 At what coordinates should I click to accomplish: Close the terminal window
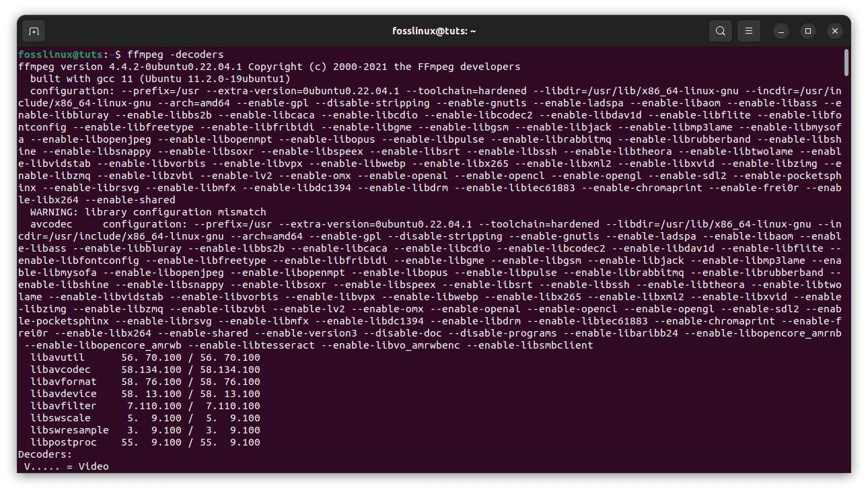pos(834,31)
